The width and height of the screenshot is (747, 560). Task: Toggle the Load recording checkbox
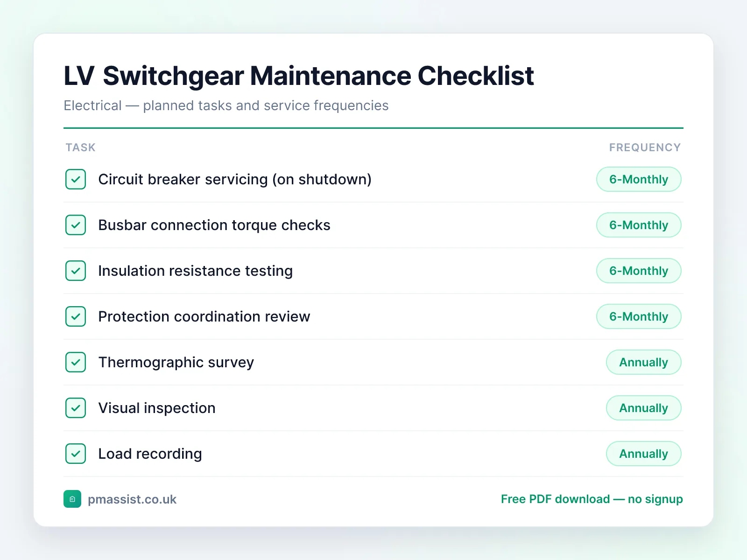[x=76, y=454]
